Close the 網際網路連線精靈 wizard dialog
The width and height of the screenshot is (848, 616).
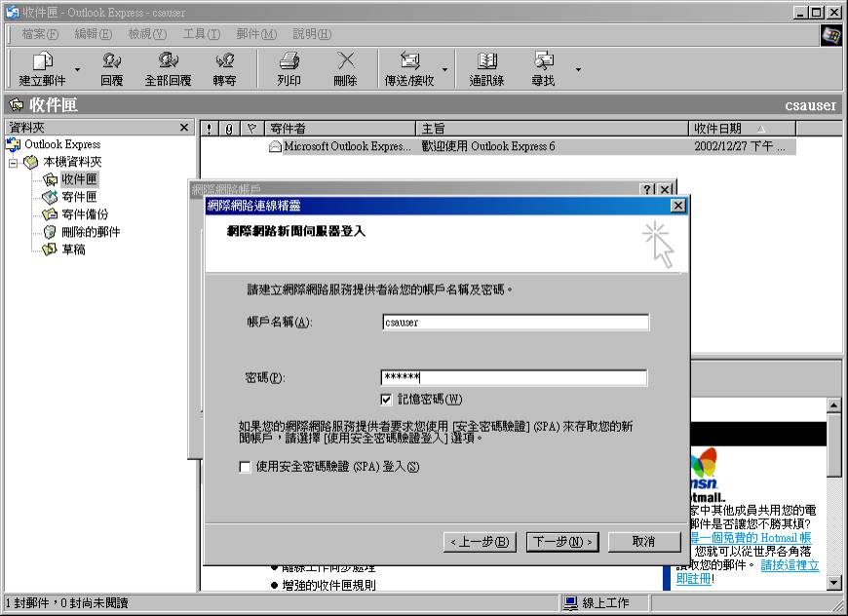(x=678, y=206)
